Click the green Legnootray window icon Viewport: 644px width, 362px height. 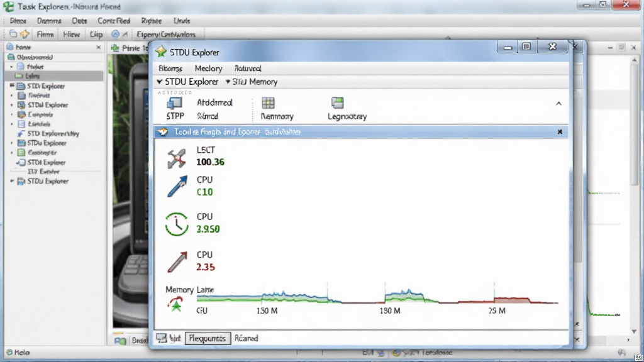(338, 102)
